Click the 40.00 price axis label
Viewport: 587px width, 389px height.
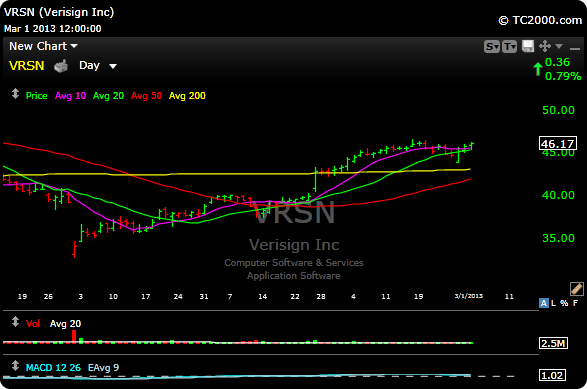(x=558, y=195)
